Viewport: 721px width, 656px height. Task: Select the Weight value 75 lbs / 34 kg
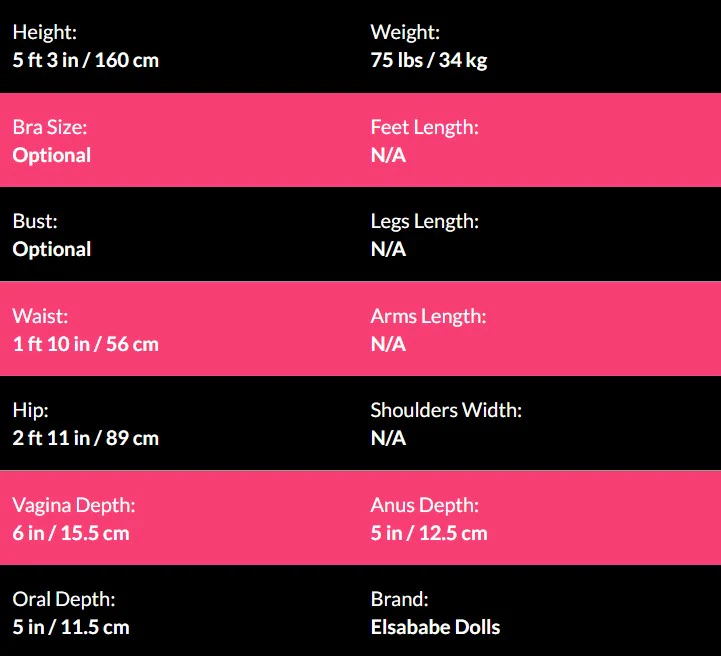click(x=428, y=60)
